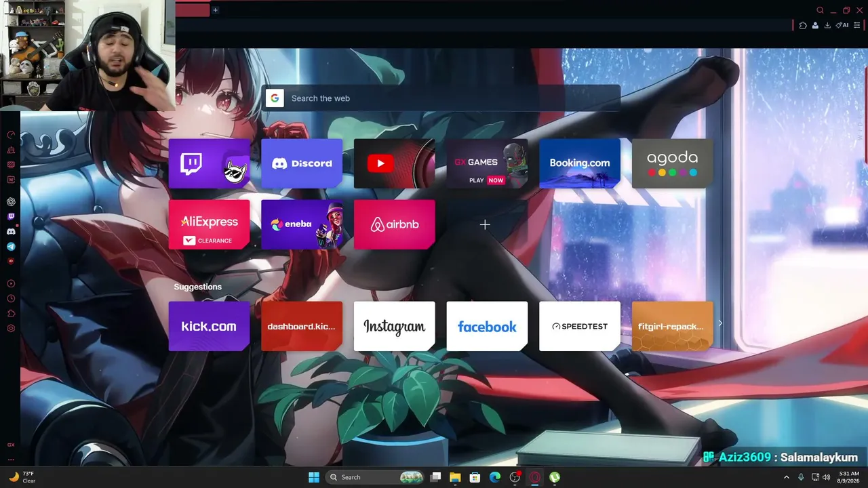The image size is (868, 488).
Task: Click the taskbar Search box
Action: tap(375, 477)
